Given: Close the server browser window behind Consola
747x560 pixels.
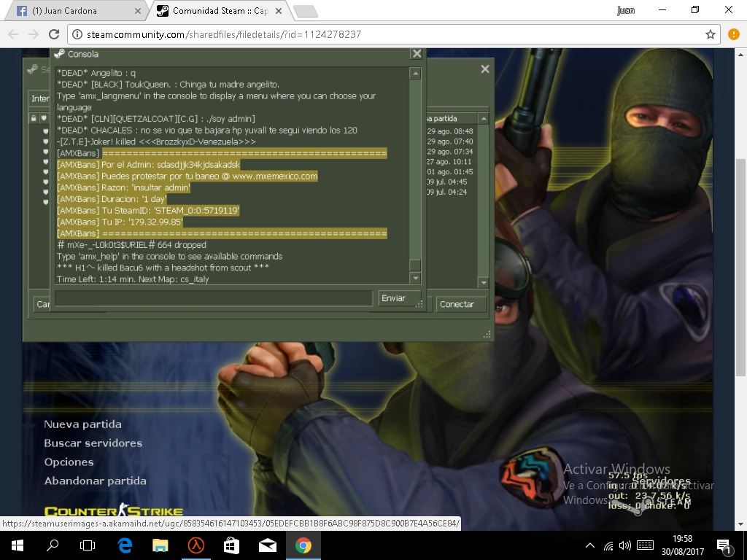Looking at the screenshot, I should pyautogui.click(x=485, y=69).
